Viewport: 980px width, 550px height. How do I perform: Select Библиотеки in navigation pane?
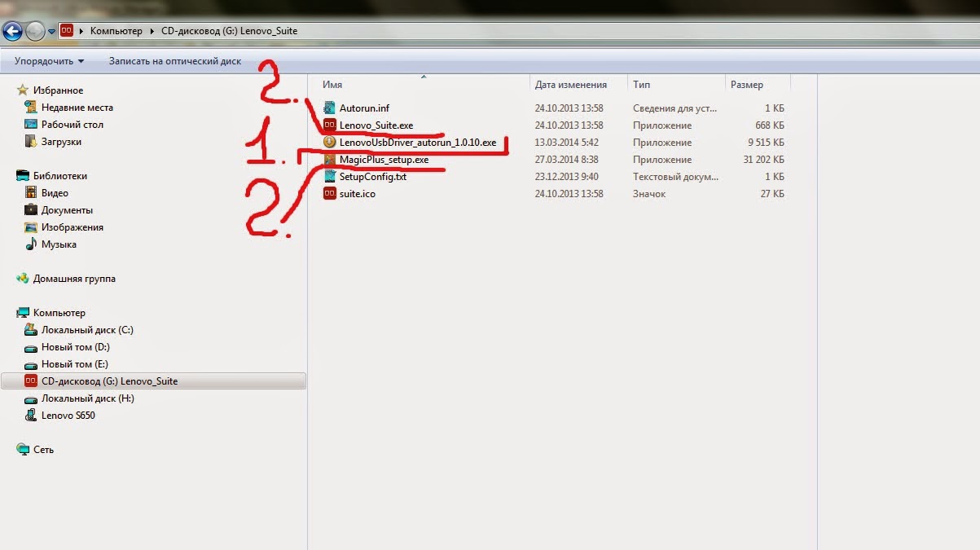tap(60, 176)
